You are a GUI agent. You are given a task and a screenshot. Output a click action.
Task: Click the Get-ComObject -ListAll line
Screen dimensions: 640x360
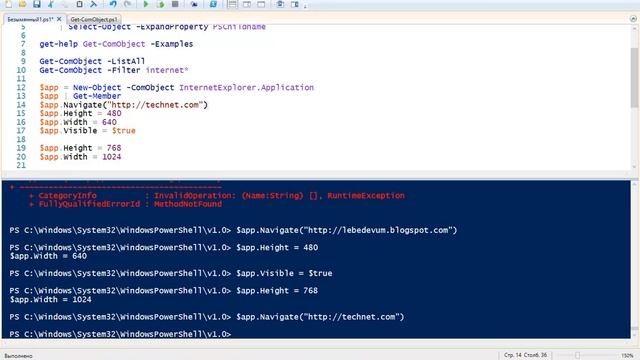tap(92, 61)
